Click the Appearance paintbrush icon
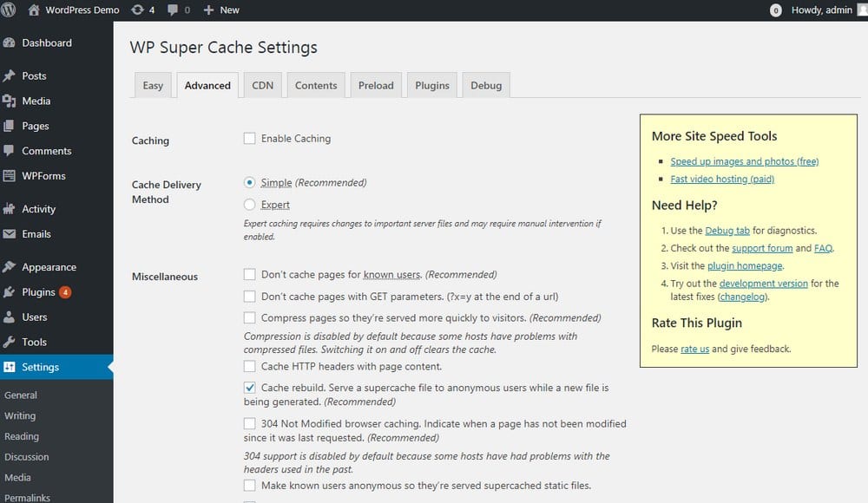 9,267
